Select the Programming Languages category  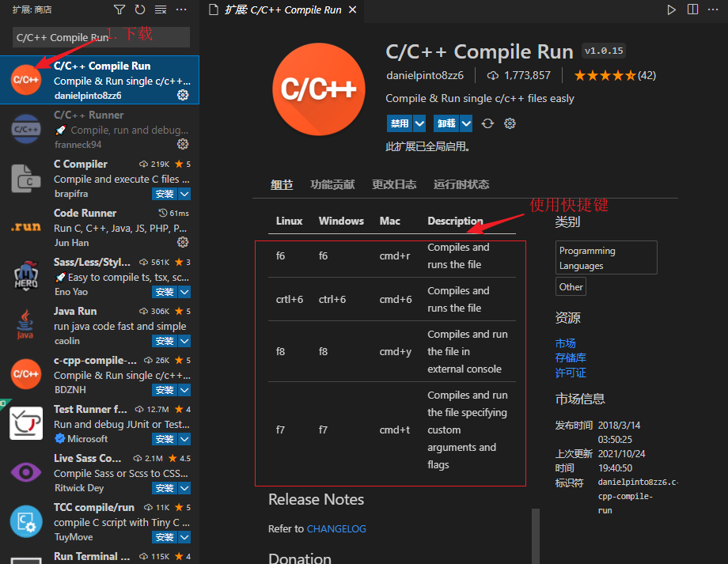click(x=606, y=258)
